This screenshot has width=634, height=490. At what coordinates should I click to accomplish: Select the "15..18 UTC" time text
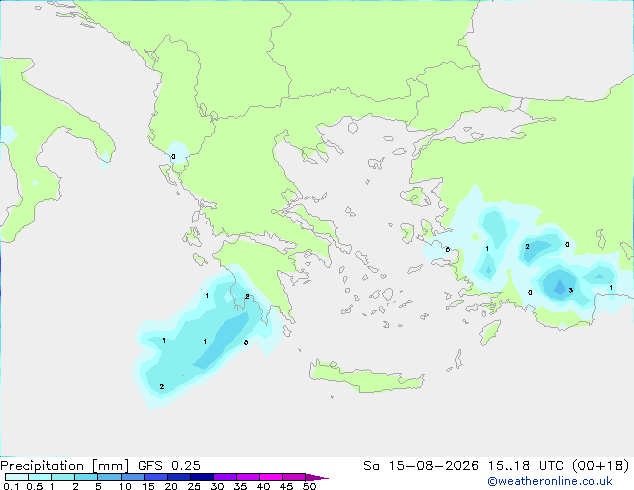[x=525, y=466]
